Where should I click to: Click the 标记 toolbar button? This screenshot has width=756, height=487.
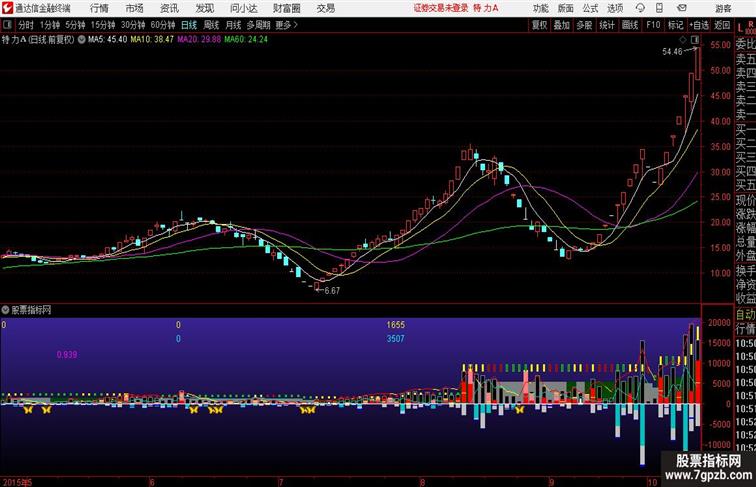point(675,25)
